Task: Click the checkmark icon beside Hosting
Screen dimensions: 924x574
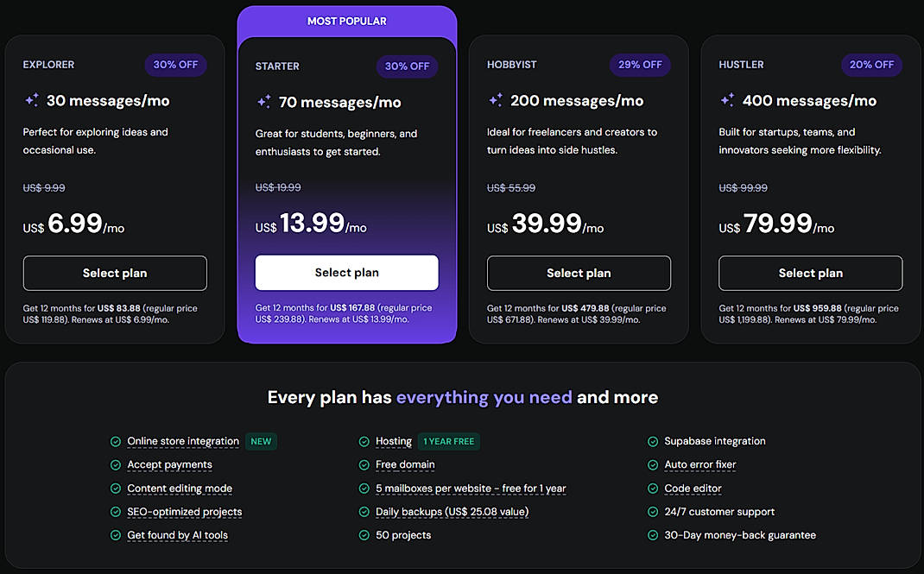Action: (364, 441)
